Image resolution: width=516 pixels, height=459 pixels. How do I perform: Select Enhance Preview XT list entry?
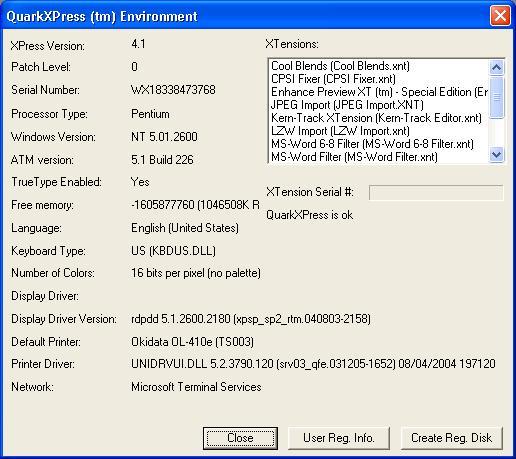point(379,92)
